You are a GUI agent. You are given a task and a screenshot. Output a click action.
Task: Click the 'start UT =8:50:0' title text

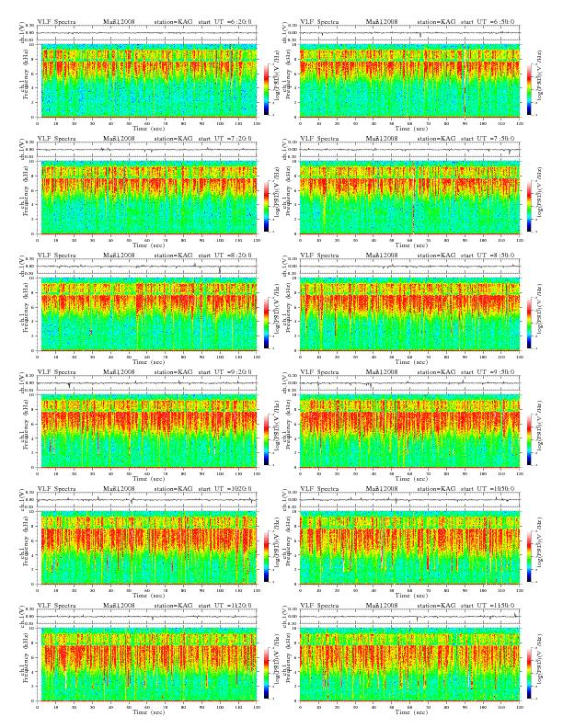[x=488, y=256]
